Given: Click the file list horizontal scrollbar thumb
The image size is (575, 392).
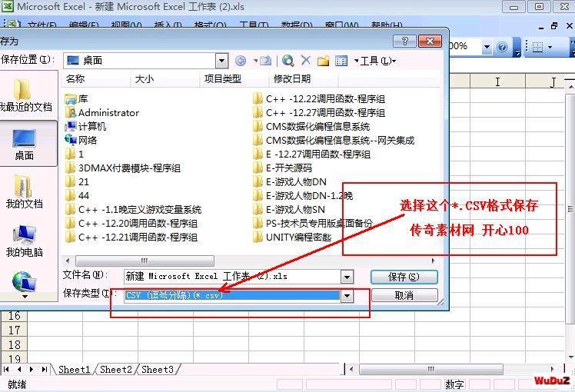Looking at the screenshot, I should [x=145, y=261].
